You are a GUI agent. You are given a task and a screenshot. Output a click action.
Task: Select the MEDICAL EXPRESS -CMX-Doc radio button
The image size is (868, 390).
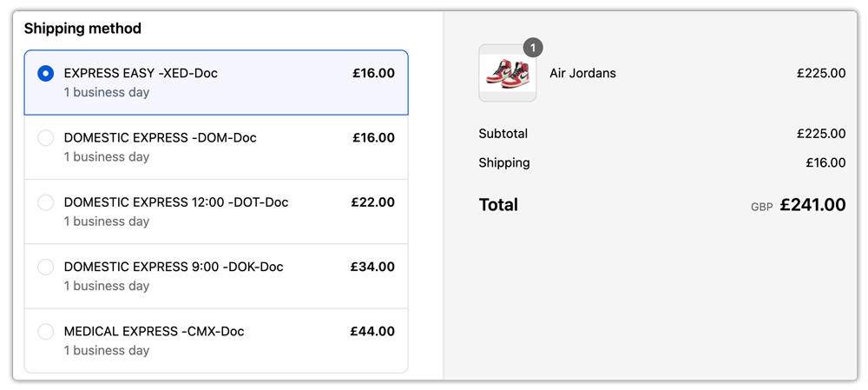[46, 332]
